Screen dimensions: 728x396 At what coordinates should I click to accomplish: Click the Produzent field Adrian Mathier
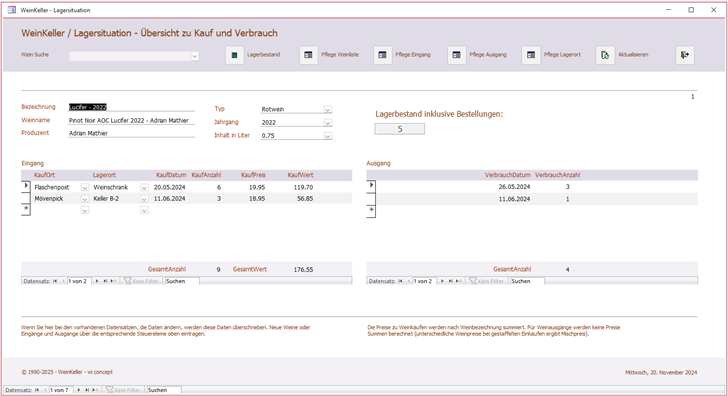[x=131, y=133]
